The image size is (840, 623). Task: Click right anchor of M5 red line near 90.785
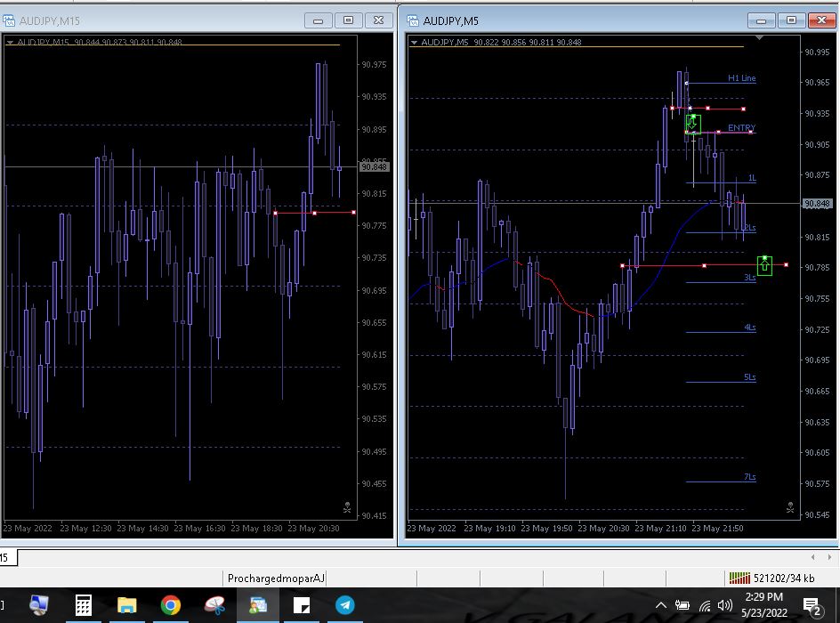786,264
